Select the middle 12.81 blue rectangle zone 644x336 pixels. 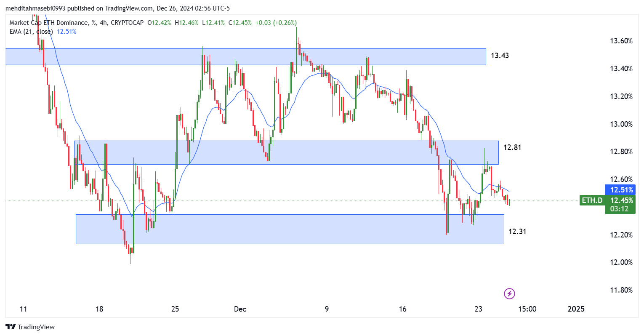tap(286, 152)
